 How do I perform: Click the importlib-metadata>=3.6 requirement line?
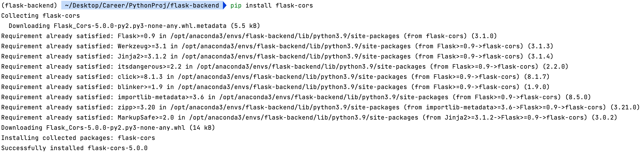click(296, 97)
